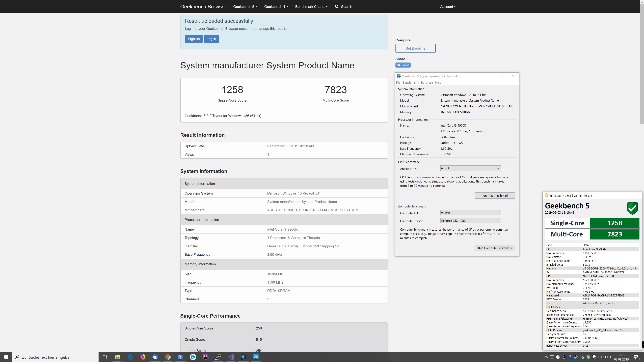Viewport: 644px width, 362px height.
Task: Click Run Compute Benchmark button
Action: pyautogui.click(x=495, y=248)
